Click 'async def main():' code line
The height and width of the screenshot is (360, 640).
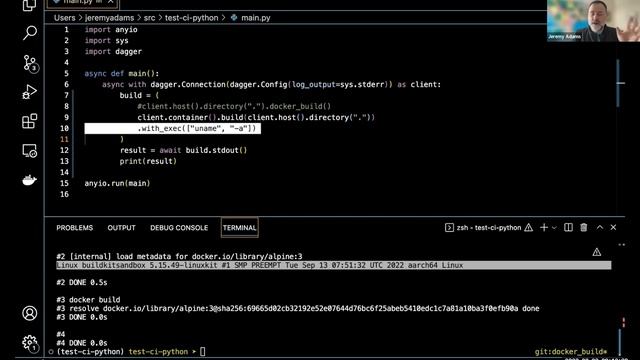(122, 73)
